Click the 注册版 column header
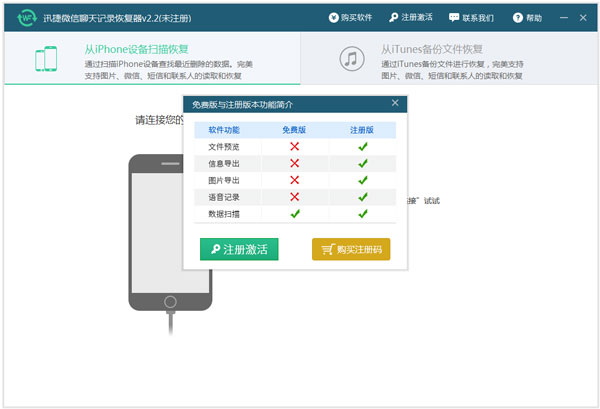This screenshot has width=600, height=409. (x=362, y=130)
